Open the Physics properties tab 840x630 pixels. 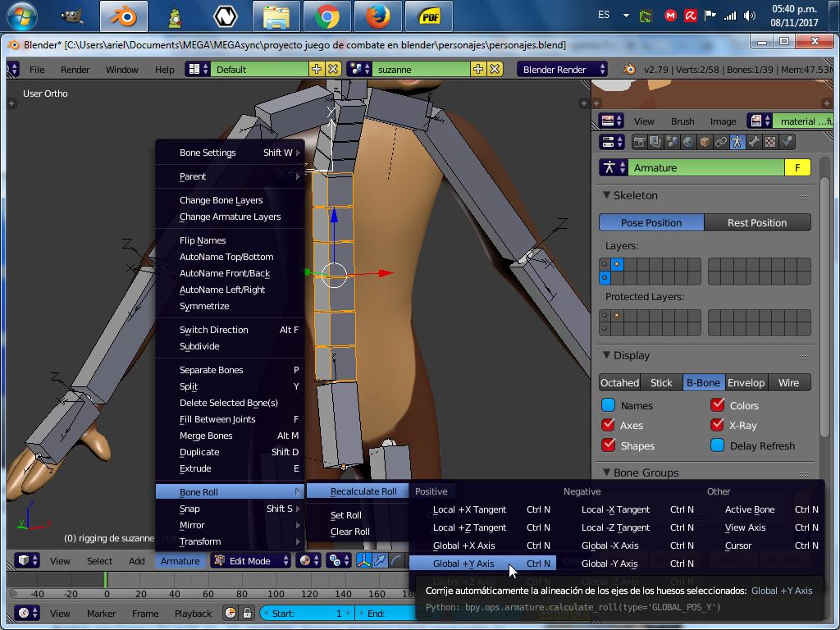787,142
